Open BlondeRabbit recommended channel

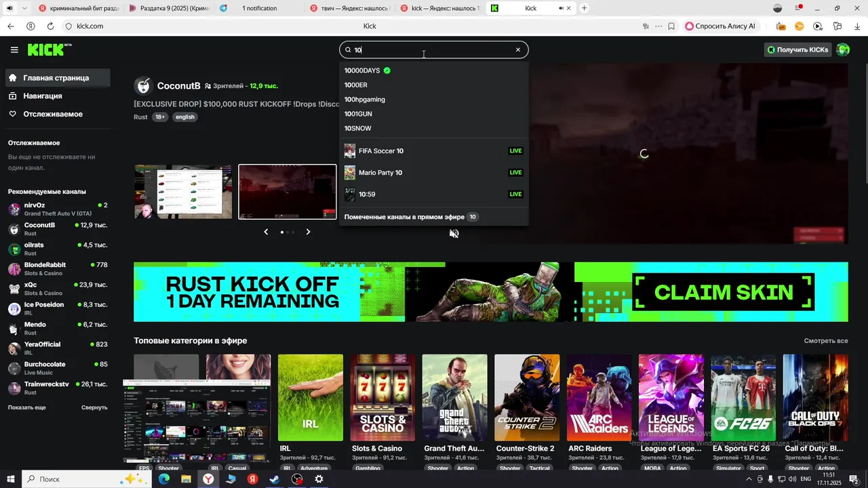(x=58, y=268)
